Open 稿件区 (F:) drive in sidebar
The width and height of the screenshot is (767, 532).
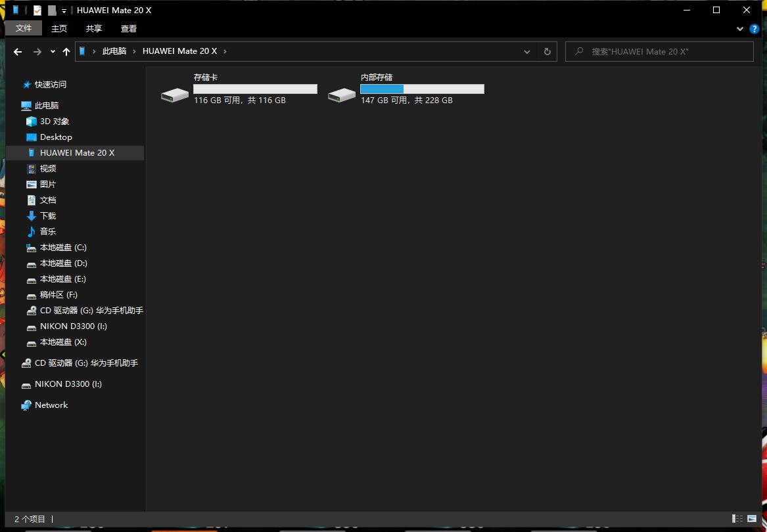pos(58,294)
